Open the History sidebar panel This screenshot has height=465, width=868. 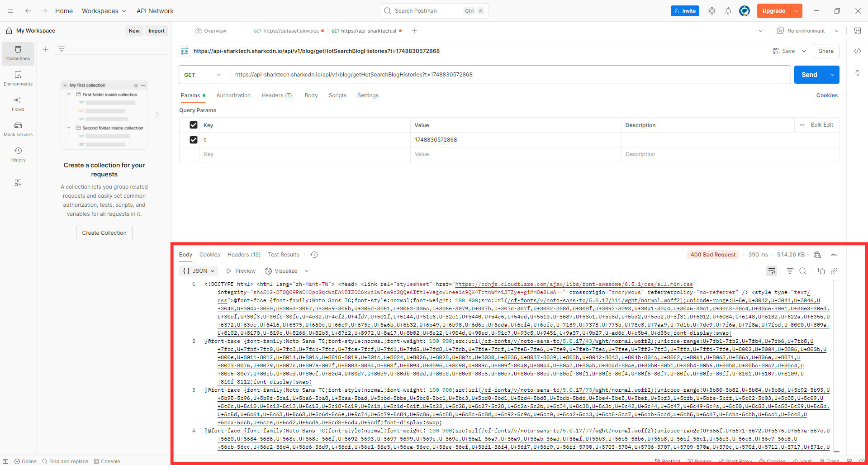[x=18, y=155]
